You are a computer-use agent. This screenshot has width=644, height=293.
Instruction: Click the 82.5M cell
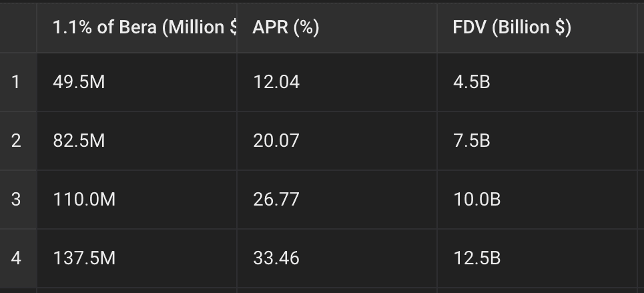pos(137,141)
